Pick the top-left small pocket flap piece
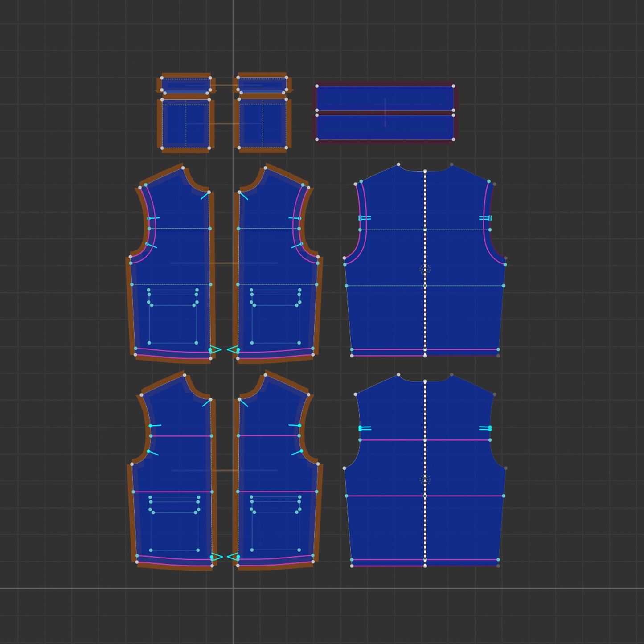This screenshot has width=644, height=644. point(186,85)
